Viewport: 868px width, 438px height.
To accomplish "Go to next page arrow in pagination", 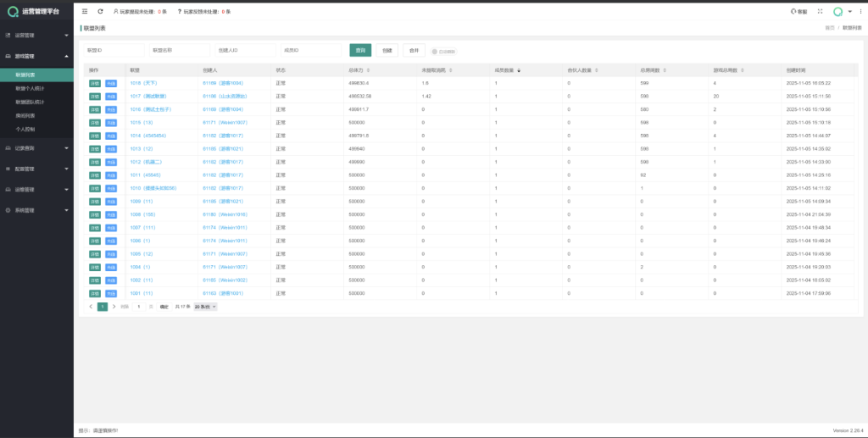I will coord(114,306).
